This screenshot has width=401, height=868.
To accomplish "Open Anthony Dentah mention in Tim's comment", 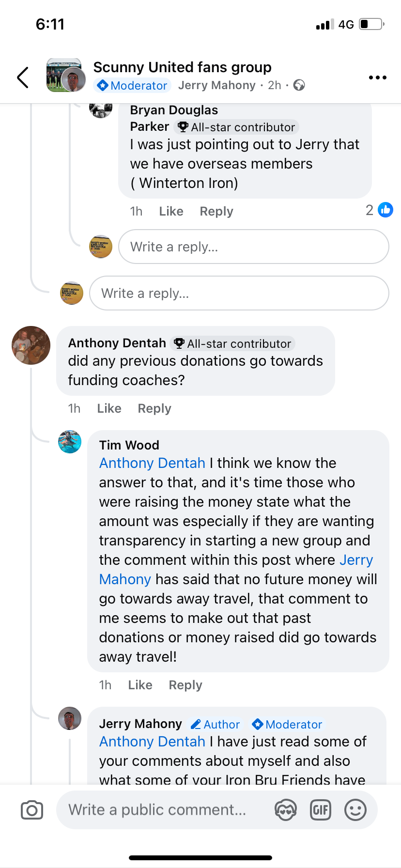I will (x=152, y=463).
